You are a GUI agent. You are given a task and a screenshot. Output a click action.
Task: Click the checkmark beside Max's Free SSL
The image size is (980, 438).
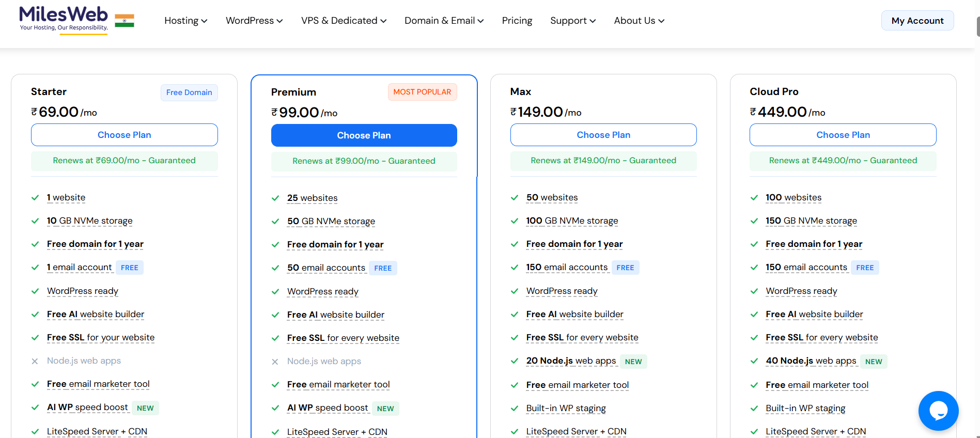(515, 337)
